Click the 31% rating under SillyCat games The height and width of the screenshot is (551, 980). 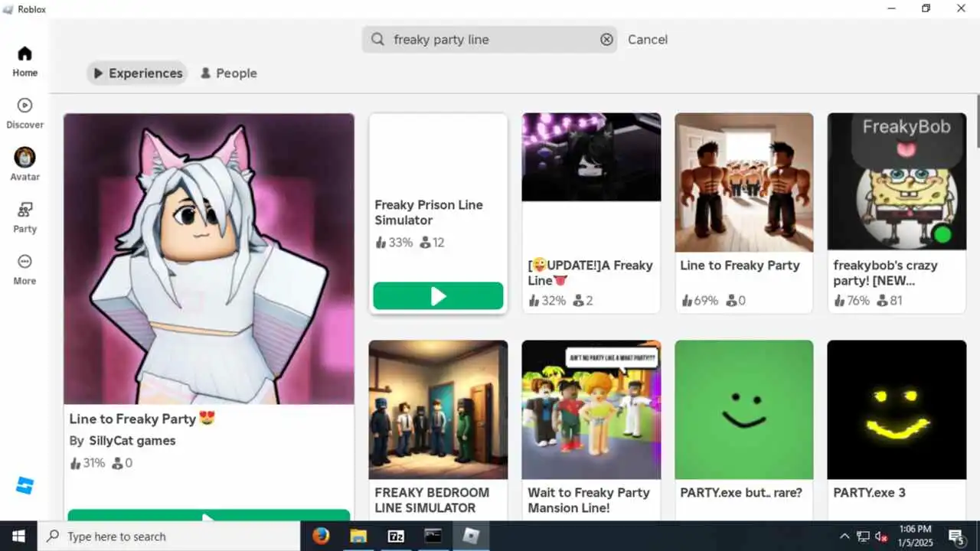[87, 463]
